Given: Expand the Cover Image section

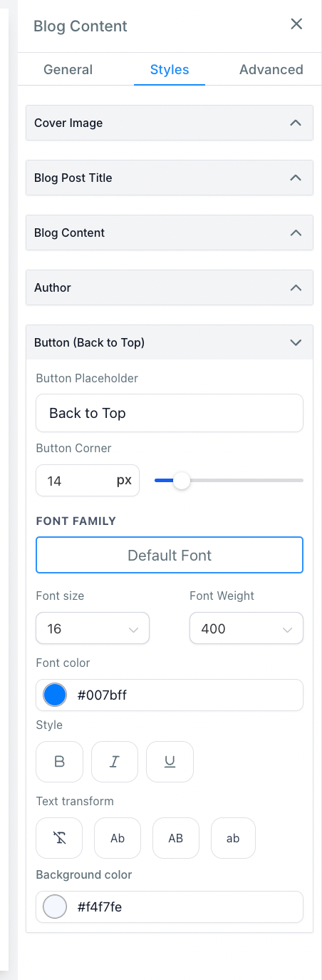Looking at the screenshot, I should pyautogui.click(x=170, y=123).
